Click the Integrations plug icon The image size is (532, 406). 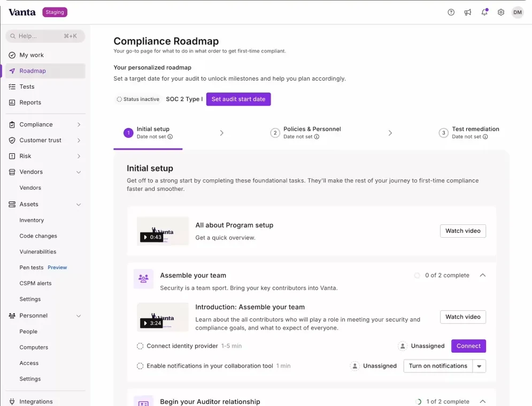pos(12,402)
